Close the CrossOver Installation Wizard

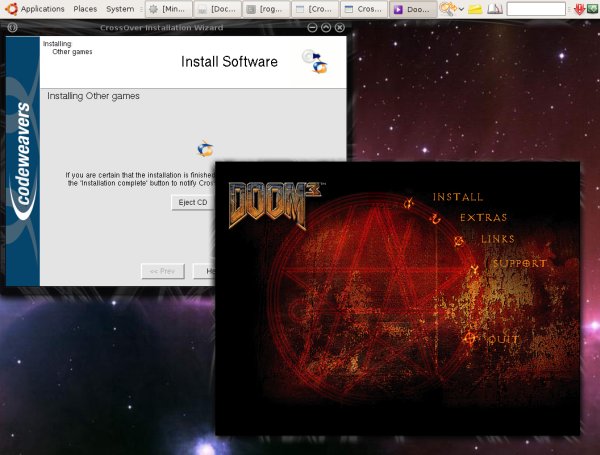click(340, 28)
